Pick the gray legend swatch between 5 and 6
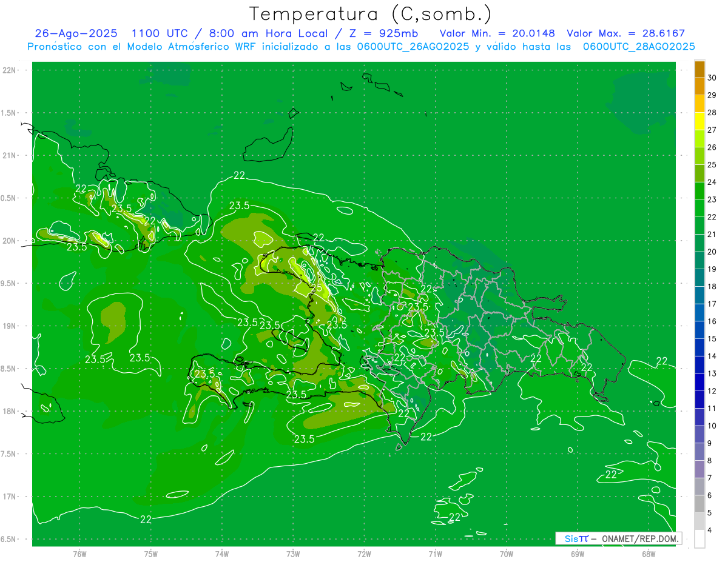This screenshot has width=728, height=562. click(699, 504)
